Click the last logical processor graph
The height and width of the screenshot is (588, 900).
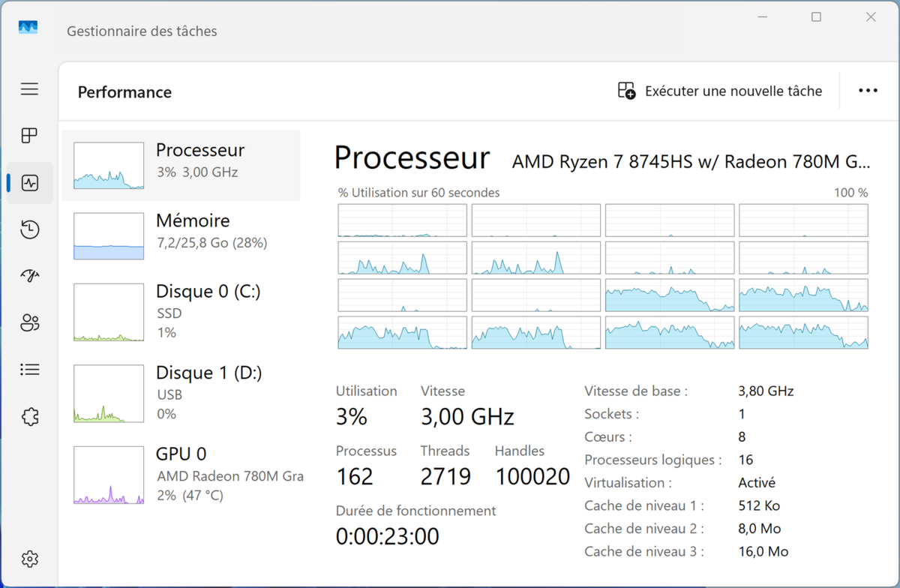(803, 333)
